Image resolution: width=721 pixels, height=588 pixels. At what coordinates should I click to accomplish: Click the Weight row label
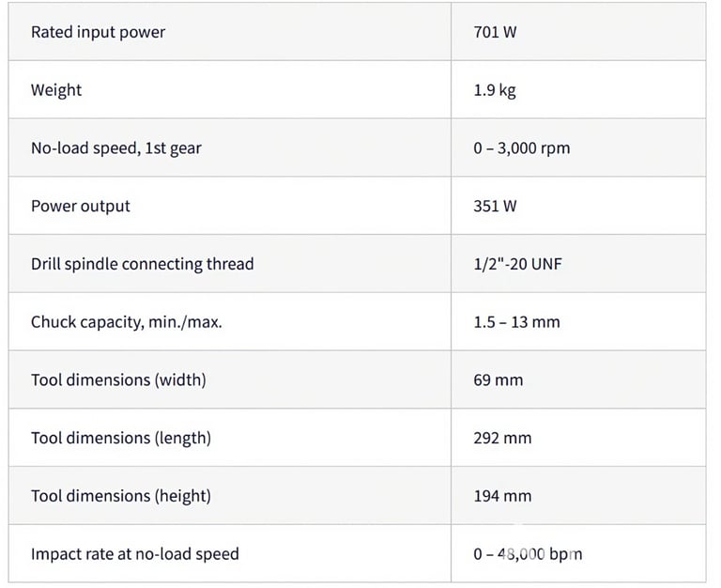click(x=56, y=90)
